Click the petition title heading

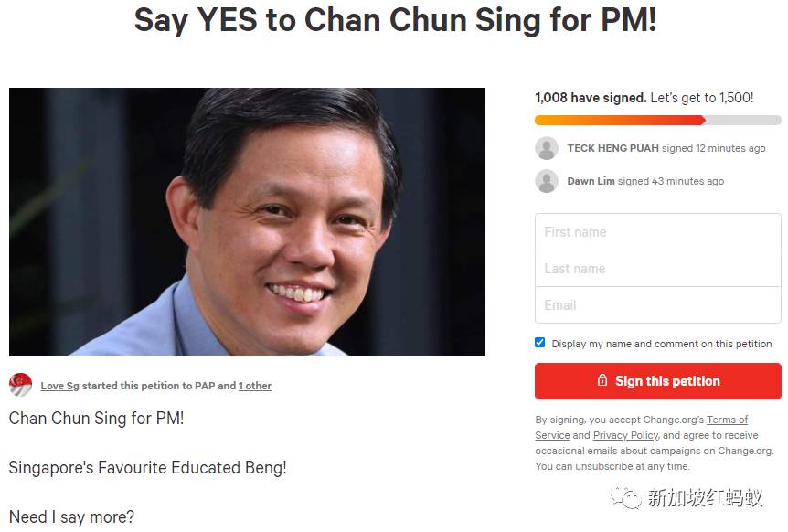tap(395, 19)
